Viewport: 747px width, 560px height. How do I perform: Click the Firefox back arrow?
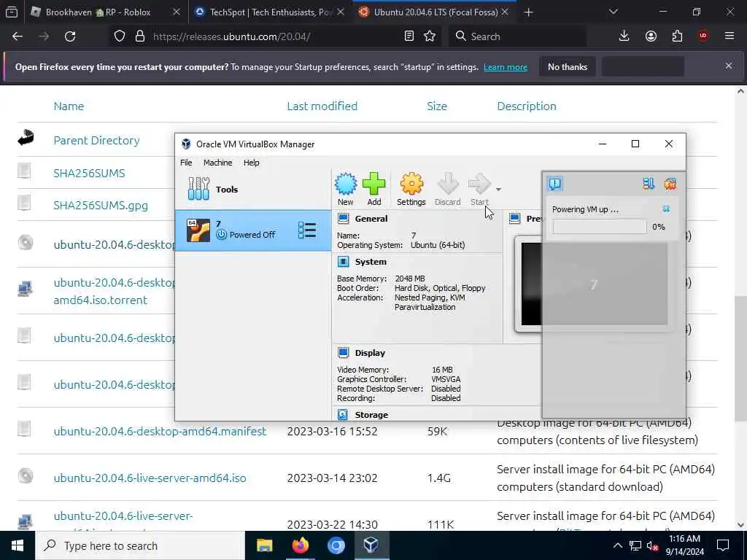(18, 36)
